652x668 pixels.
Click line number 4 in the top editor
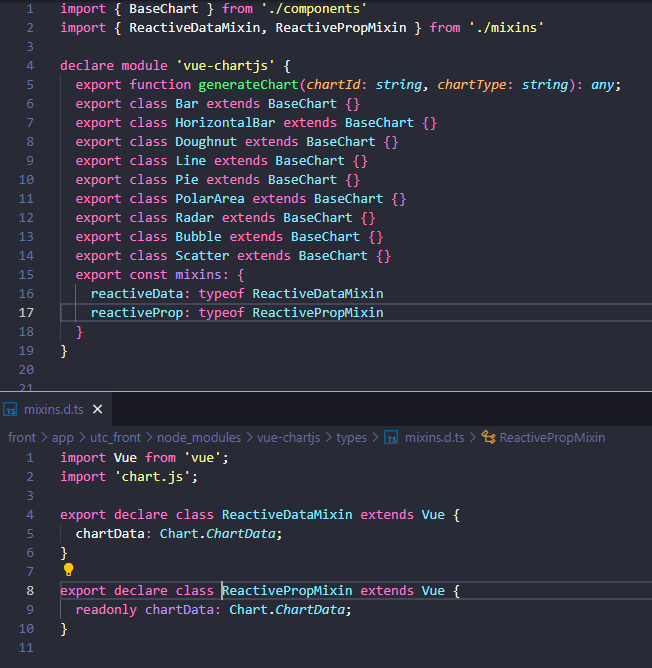coord(30,66)
